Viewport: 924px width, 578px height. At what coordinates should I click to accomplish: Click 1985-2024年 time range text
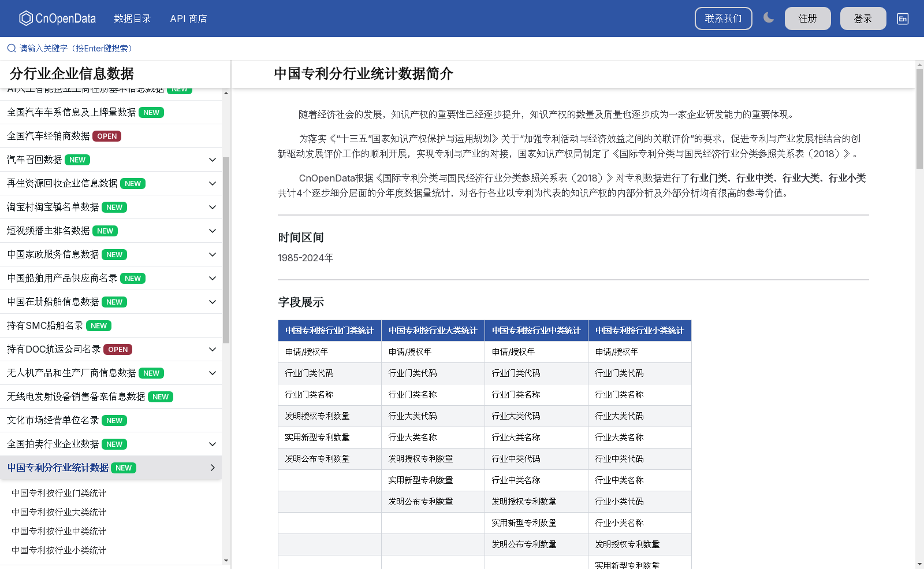point(305,258)
